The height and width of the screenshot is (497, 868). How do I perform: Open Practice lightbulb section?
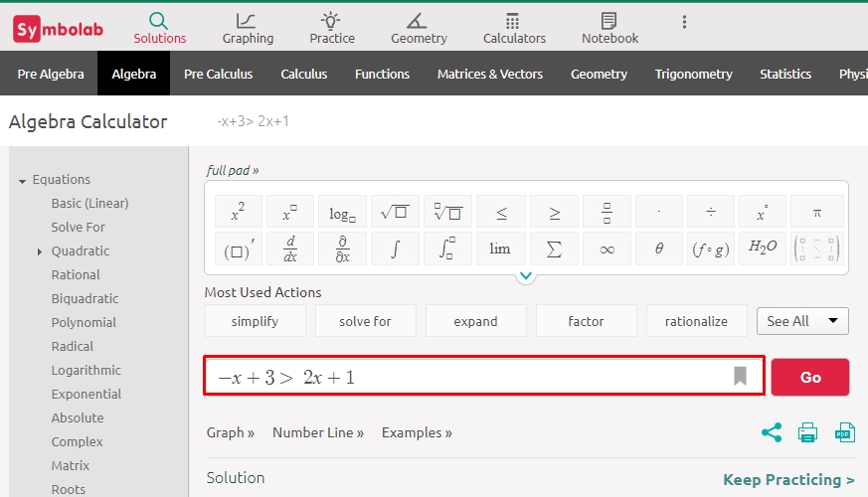pyautogui.click(x=331, y=29)
